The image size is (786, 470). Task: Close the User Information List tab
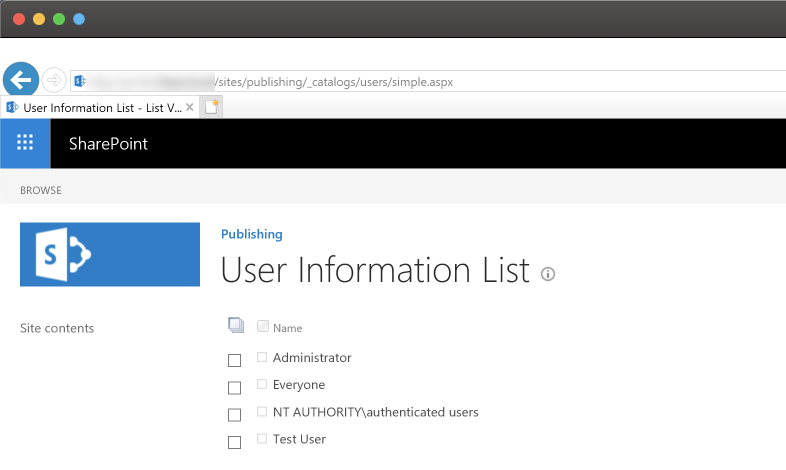pyautogui.click(x=189, y=107)
